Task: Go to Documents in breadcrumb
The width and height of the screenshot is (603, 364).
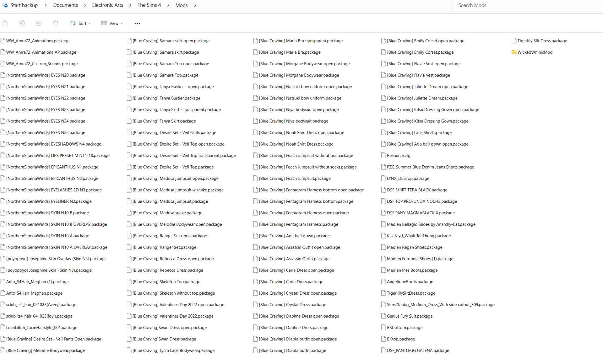Action: point(65,5)
